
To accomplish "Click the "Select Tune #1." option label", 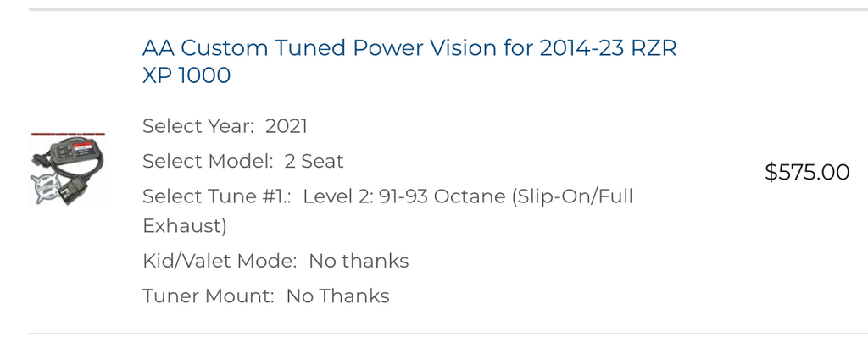I will pyautogui.click(x=217, y=196).
